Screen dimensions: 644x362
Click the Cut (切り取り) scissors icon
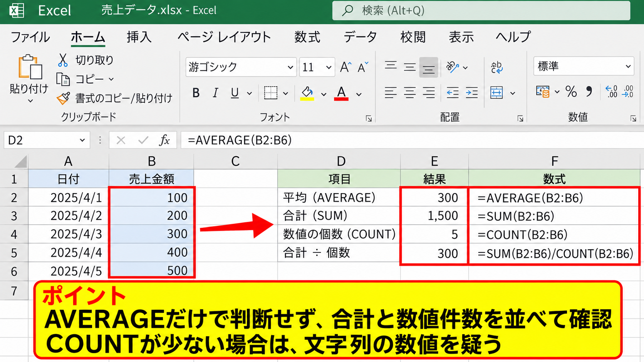tap(63, 60)
